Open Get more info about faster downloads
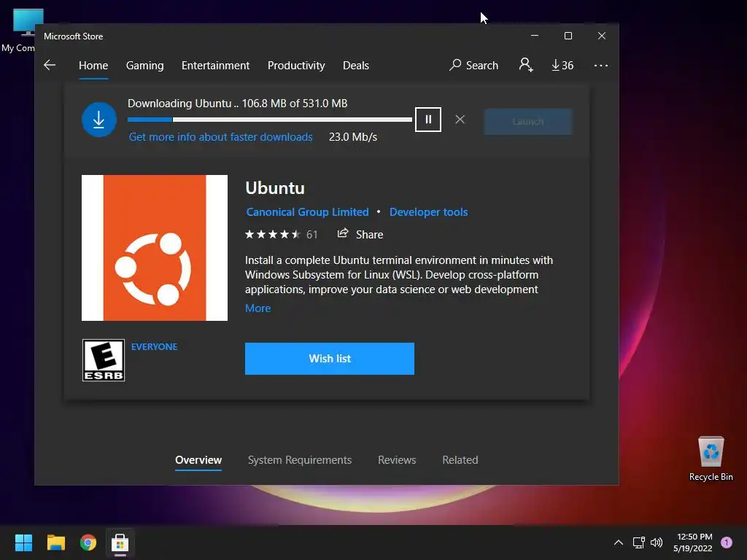Screen dimensions: 747x560 coord(220,137)
